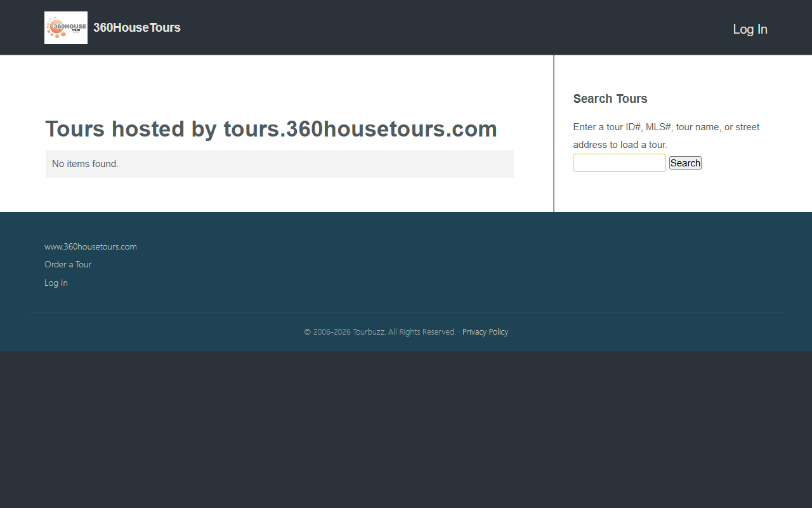Click the Search Tours sidebar heading
Viewport: 812px width, 508px height.
click(x=610, y=98)
